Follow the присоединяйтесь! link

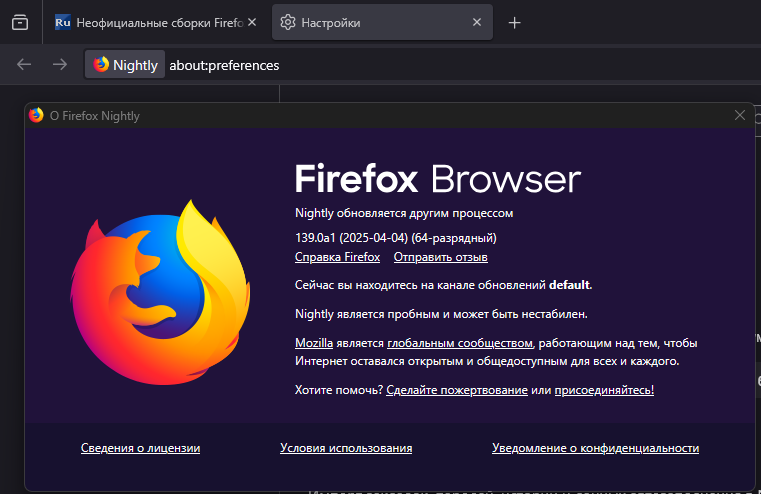(x=604, y=389)
